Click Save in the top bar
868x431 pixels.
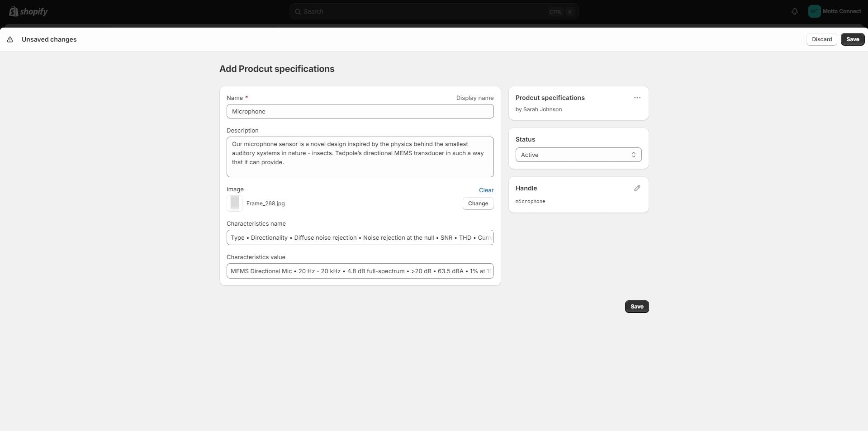(852, 39)
